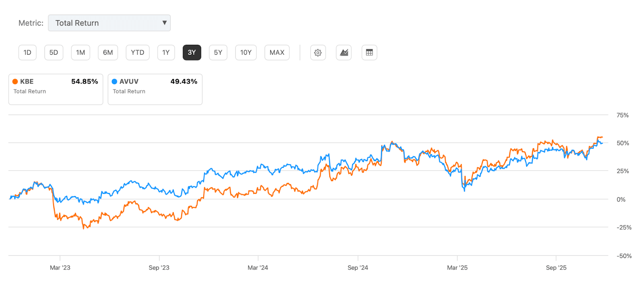Switch chart to 5D range
Screen dimensions: 644x282
(x=54, y=53)
